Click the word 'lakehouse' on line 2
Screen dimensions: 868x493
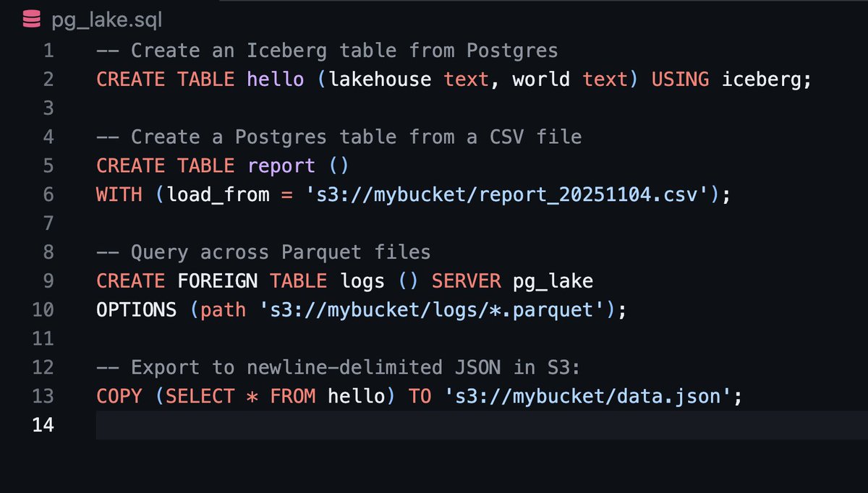pos(380,80)
